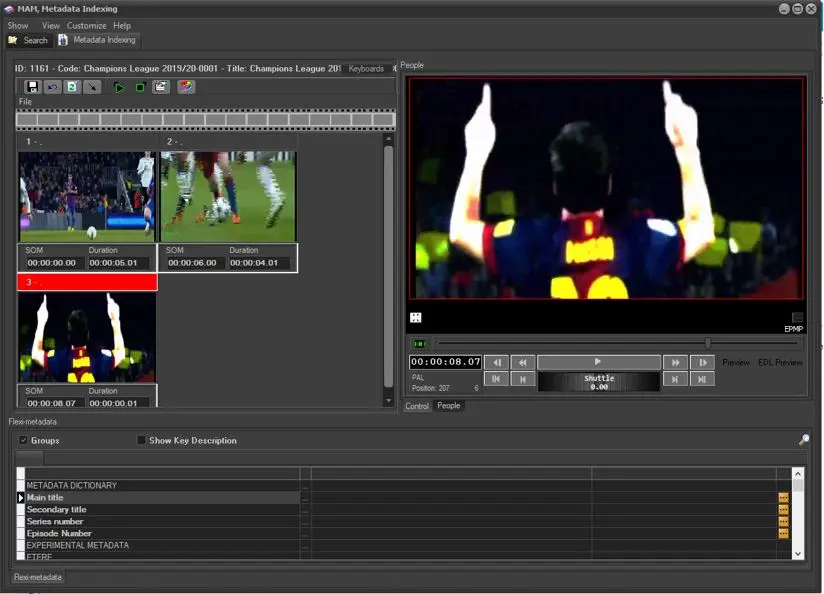The width and height of the screenshot is (824, 594).
Task: Click the green play toolbar icon
Action: 119,87
